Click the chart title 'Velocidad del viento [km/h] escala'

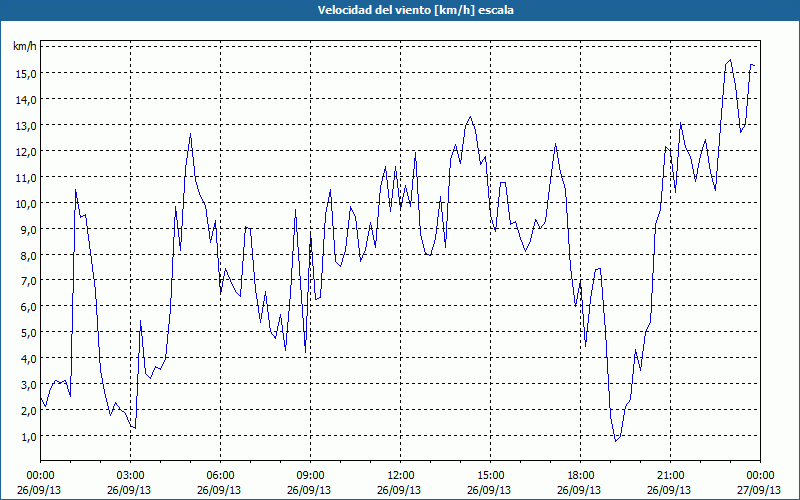[x=415, y=10]
